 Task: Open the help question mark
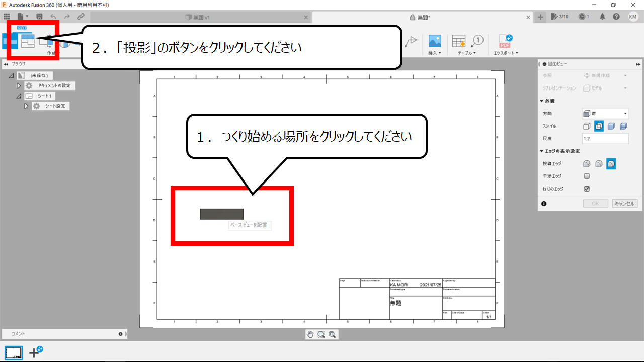617,17
